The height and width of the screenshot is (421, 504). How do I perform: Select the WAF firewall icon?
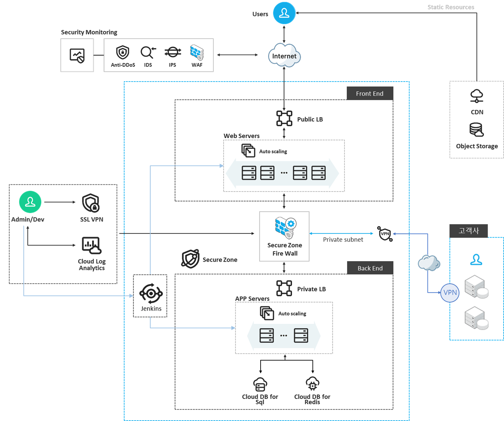pos(197,53)
